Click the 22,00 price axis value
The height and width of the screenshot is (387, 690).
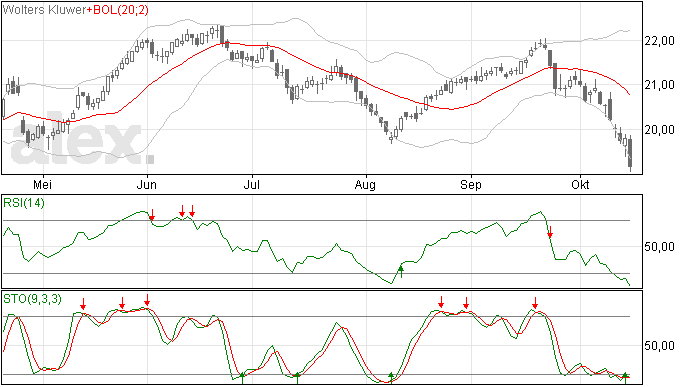point(660,41)
